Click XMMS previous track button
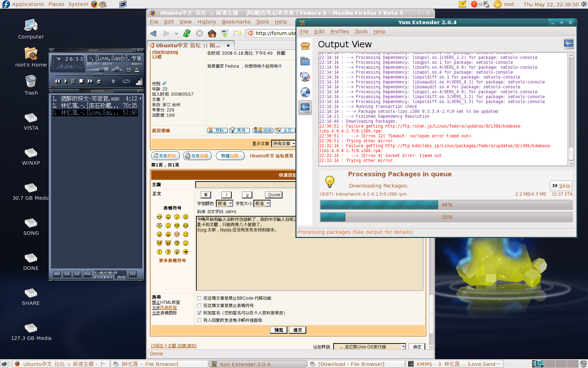The image size is (588, 368). (x=57, y=81)
